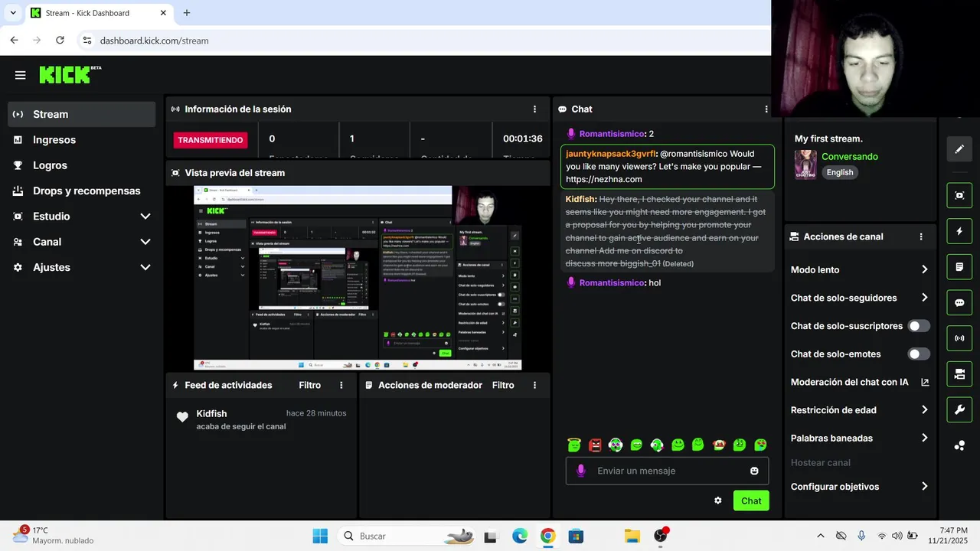Screen dimensions: 980x551
Task: Toggle Chat de solo-emotes switch
Action: (x=919, y=354)
